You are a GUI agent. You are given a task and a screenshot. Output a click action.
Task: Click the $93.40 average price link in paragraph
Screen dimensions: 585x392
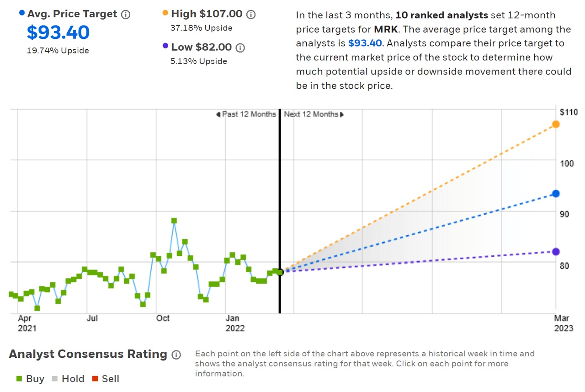pos(365,43)
